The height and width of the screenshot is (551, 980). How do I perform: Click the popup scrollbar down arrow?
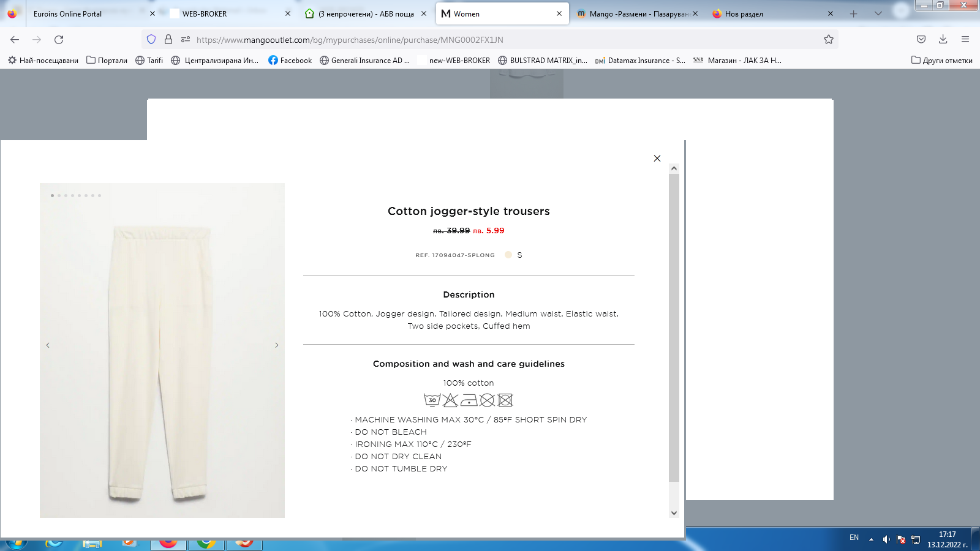[674, 513]
